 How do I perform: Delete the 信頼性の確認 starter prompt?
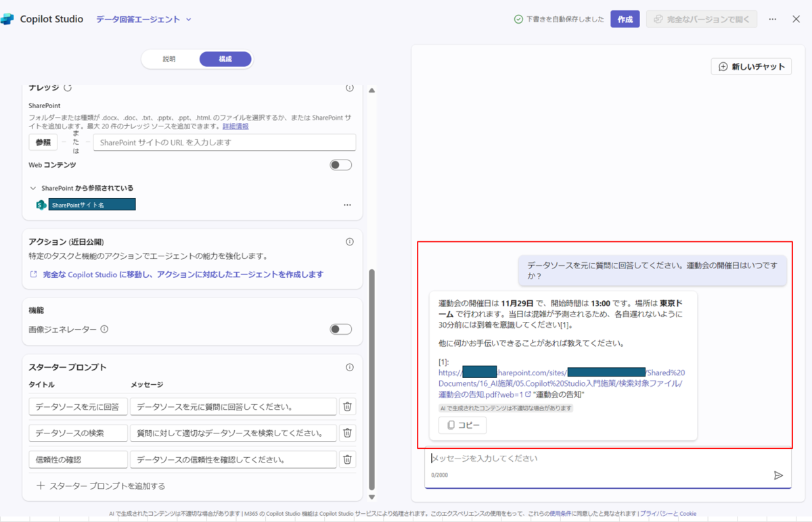tap(347, 460)
